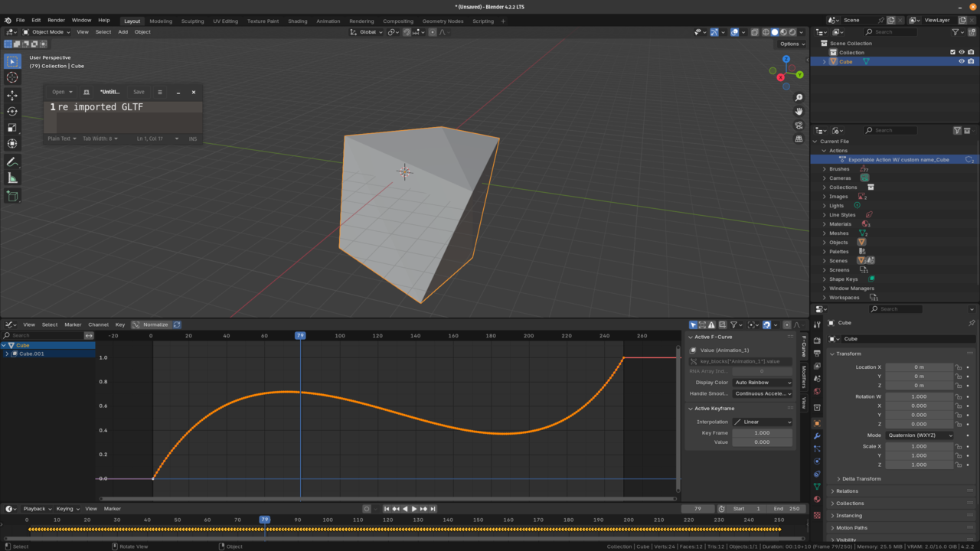Open the Tool properties tab

point(817,324)
